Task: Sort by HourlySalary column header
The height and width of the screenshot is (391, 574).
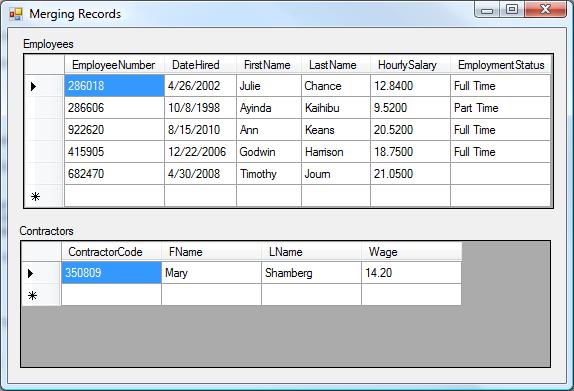Action: pos(410,65)
